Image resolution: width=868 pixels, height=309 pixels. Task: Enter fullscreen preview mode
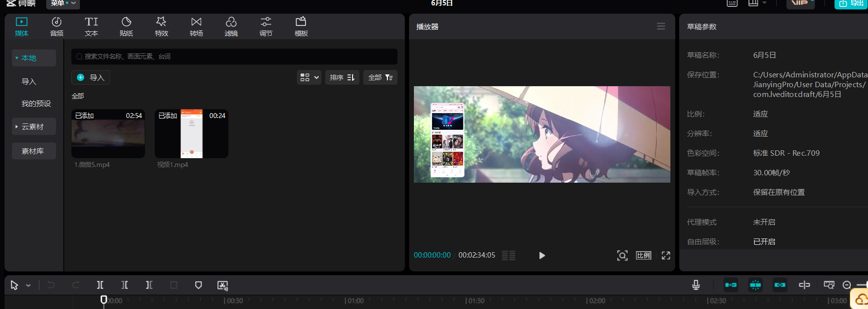click(666, 255)
